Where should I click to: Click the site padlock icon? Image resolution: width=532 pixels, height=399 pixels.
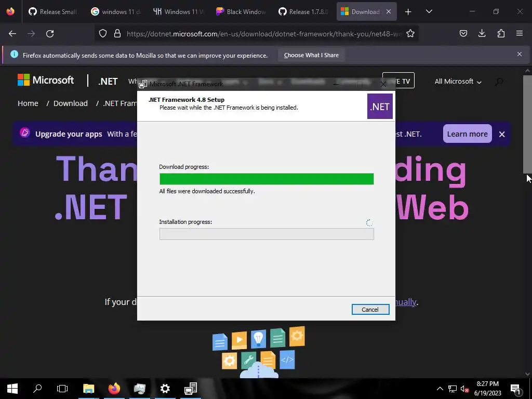[117, 33]
